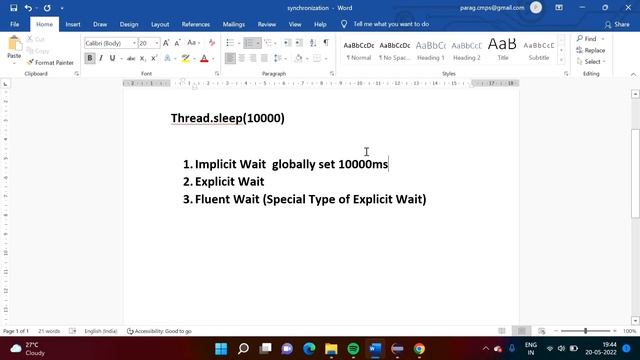The height and width of the screenshot is (360, 640).
Task: Open the font color dropdown arrow
Action: (213, 59)
